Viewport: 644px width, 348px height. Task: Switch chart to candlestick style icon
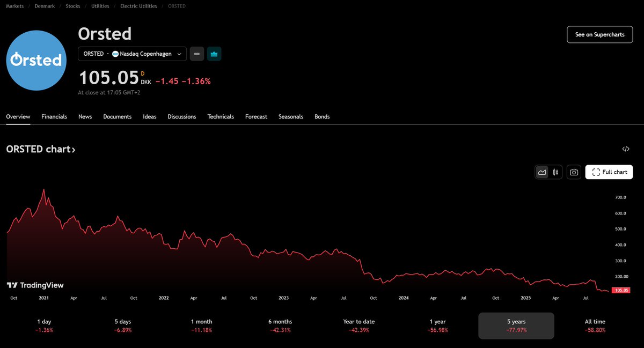click(x=555, y=172)
